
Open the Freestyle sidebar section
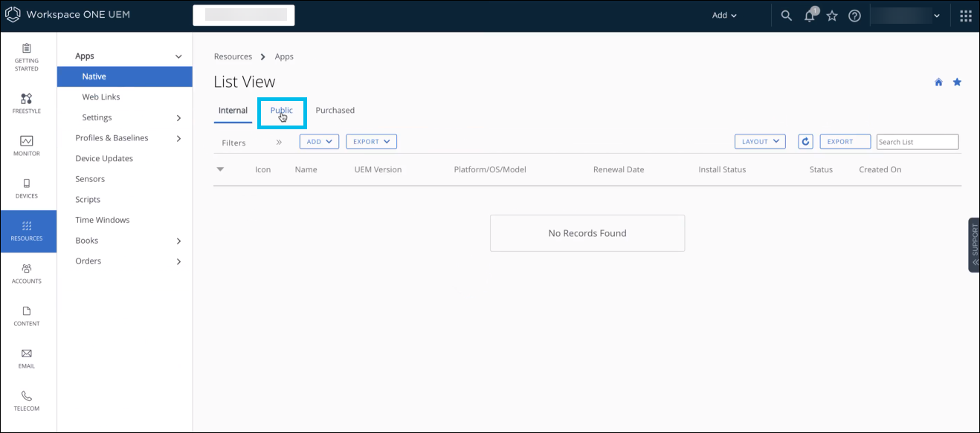(27, 103)
